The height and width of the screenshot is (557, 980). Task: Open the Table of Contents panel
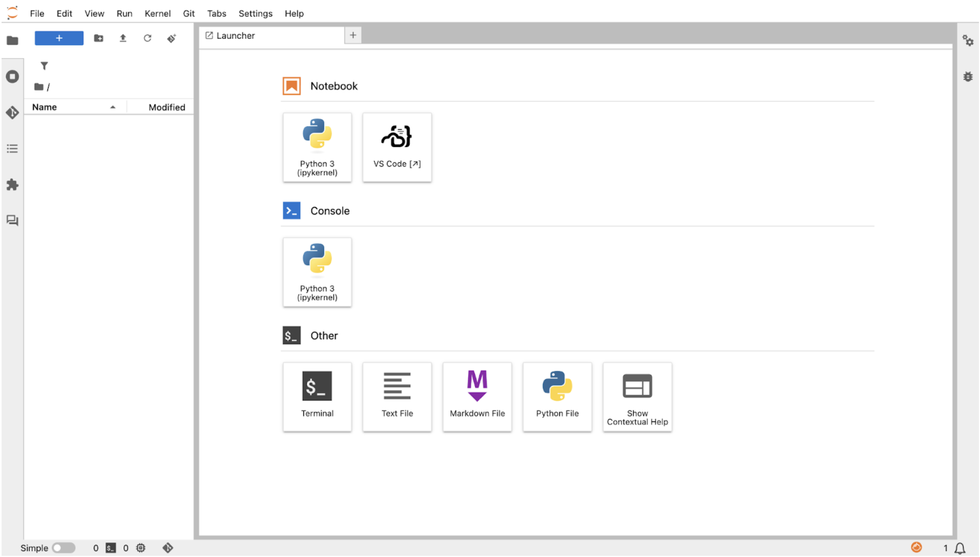tap(13, 149)
